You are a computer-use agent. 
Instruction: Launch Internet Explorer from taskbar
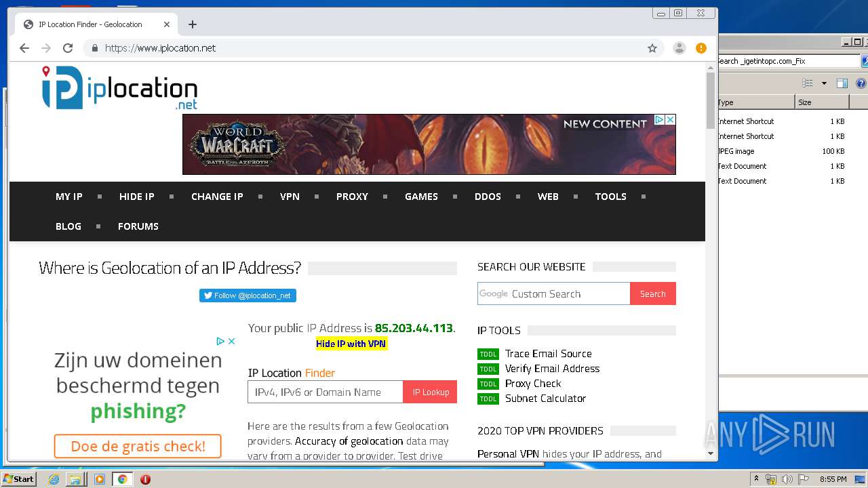pyautogui.click(x=54, y=479)
